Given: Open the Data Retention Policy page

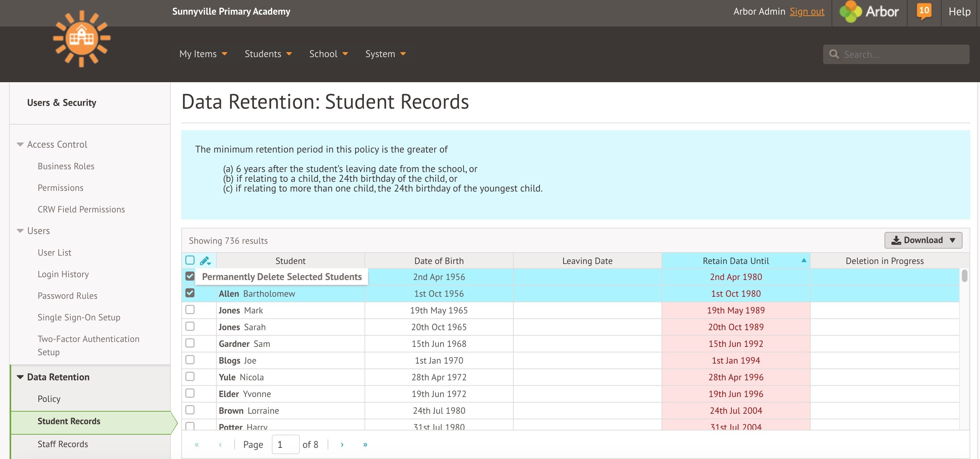Looking at the screenshot, I should coord(49,399).
